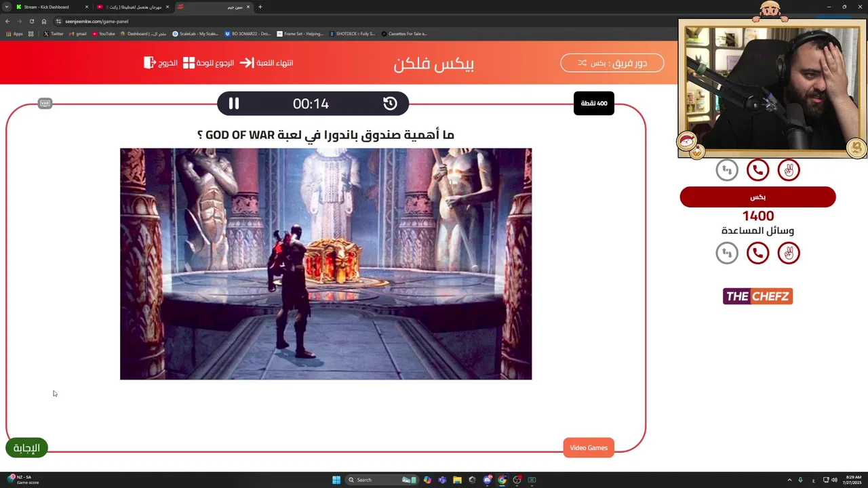Open Copilot from the taskbar

click(x=427, y=480)
